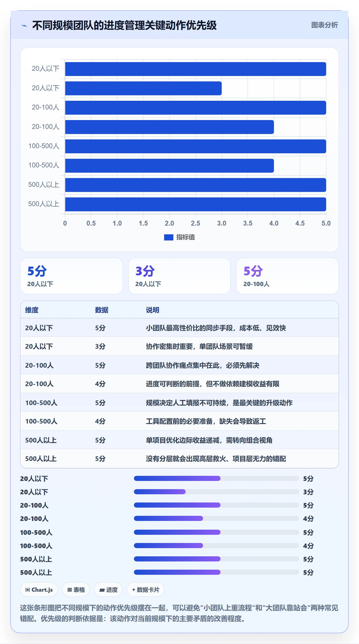This screenshot has height=644, width=359.
Task: Click the 图表分析 label in the header
Action: click(324, 25)
